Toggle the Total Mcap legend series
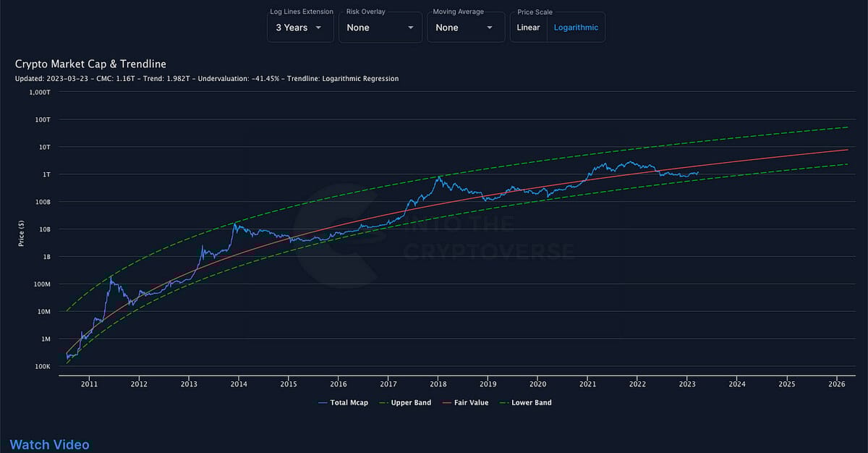The height and width of the screenshot is (453, 868). (343, 402)
